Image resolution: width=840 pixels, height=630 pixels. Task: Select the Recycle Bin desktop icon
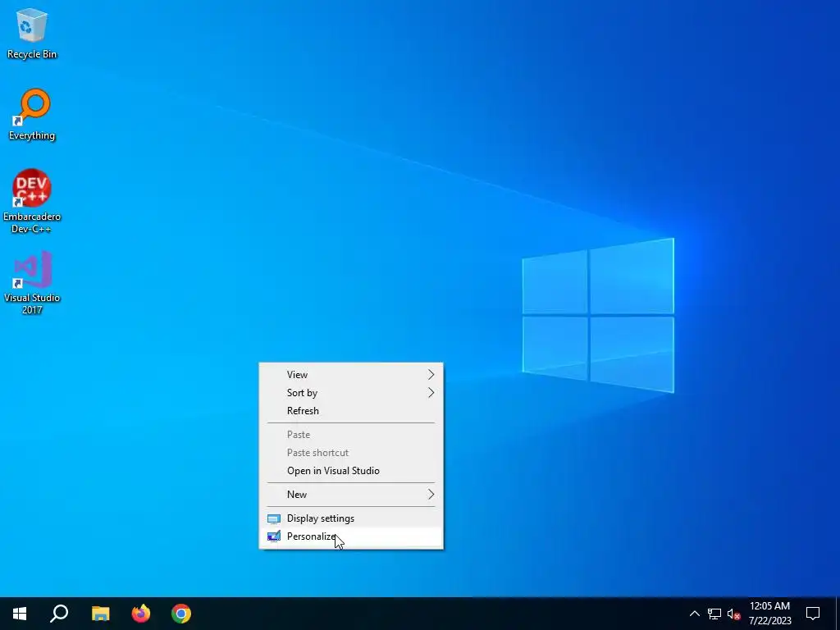click(32, 33)
